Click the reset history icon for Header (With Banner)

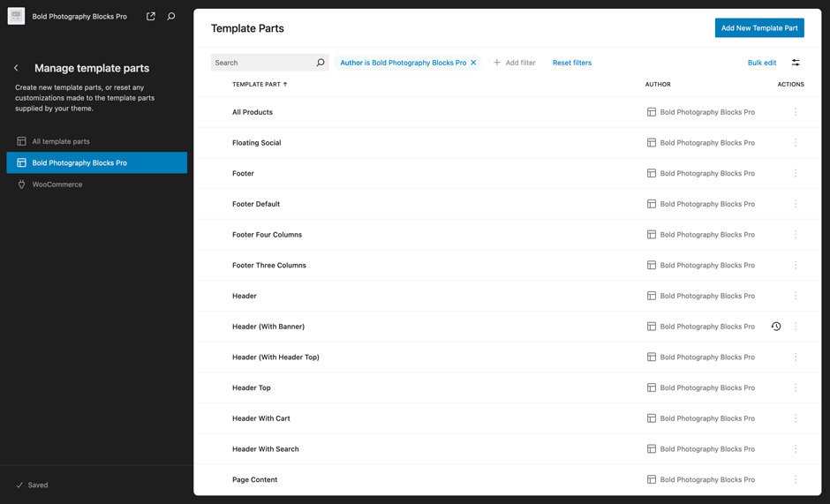pyautogui.click(x=776, y=327)
